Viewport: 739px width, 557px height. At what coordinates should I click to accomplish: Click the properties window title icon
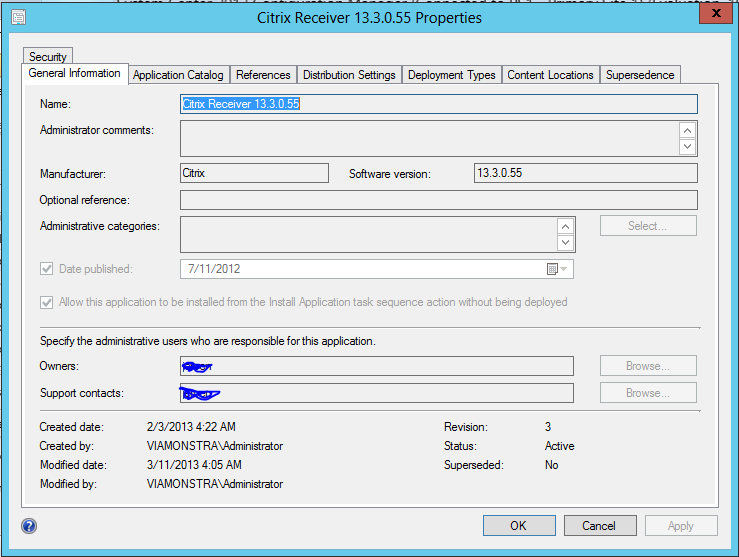[x=18, y=18]
